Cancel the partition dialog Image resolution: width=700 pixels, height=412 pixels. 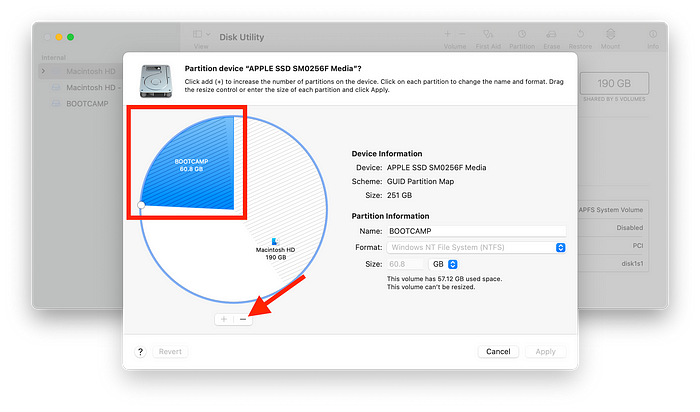[x=498, y=352]
